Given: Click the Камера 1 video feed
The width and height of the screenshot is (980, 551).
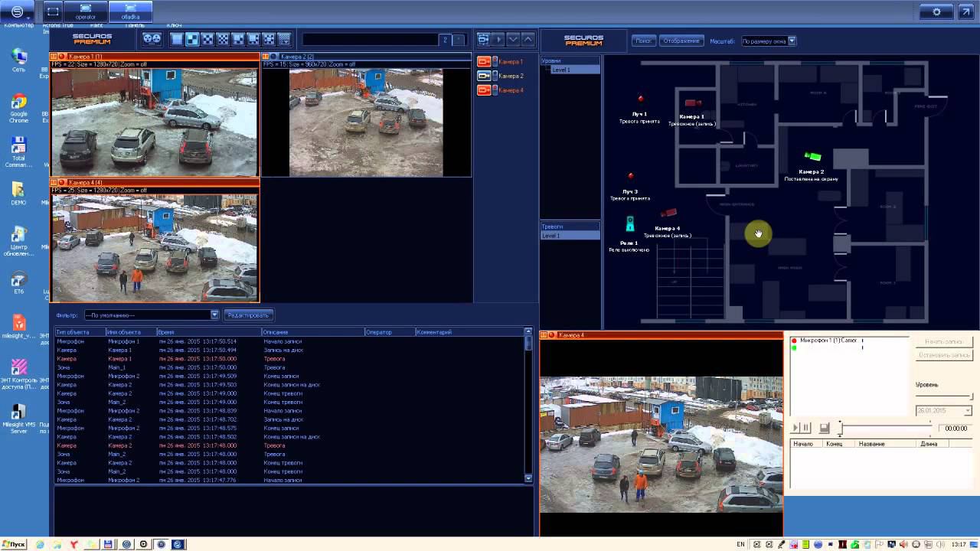Looking at the screenshot, I should point(155,122).
